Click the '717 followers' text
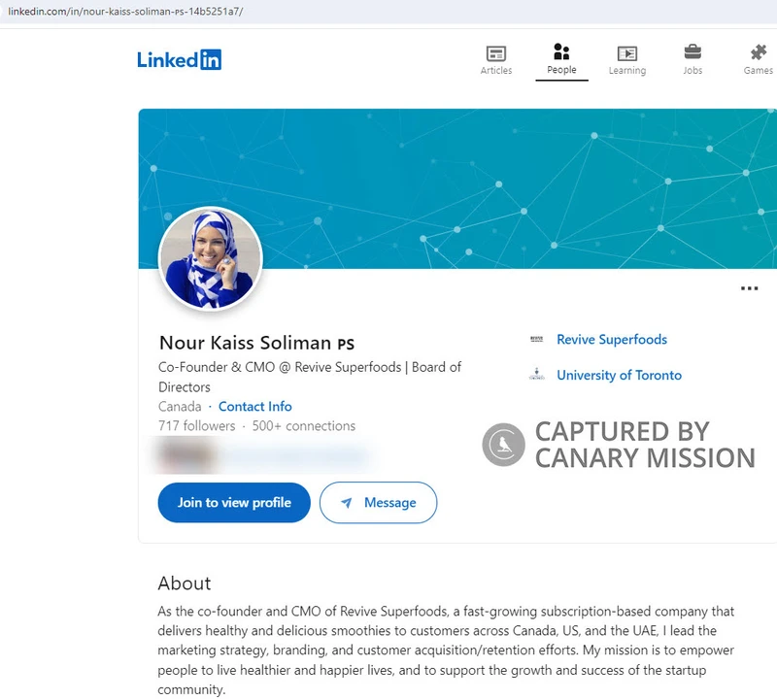The image size is (777, 700). coord(197,426)
